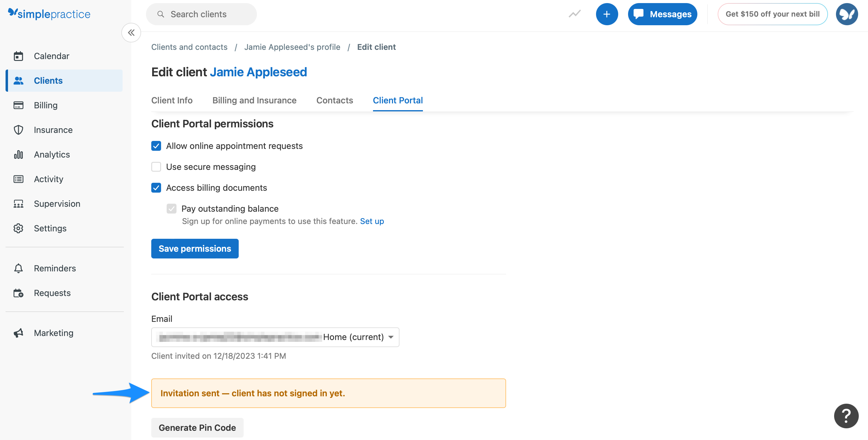
Task: Enable Use secure messaging checkbox
Action: click(156, 167)
